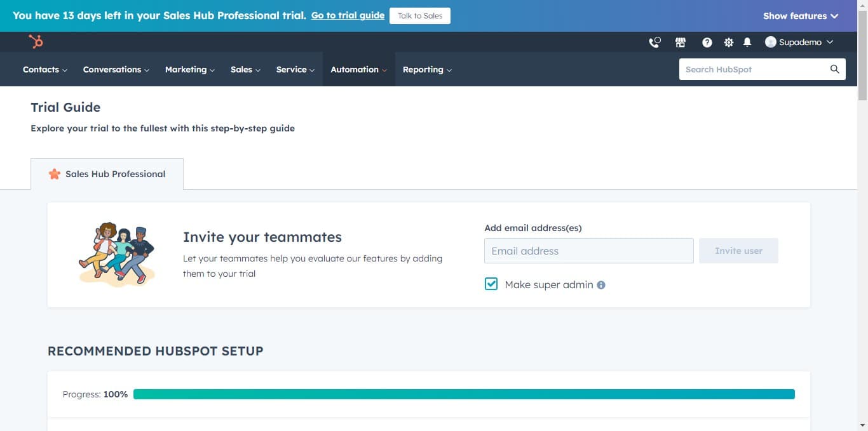Screen dimensions: 868x431
Task: Uncheck the Make super admin checkbox
Action: pos(491,284)
